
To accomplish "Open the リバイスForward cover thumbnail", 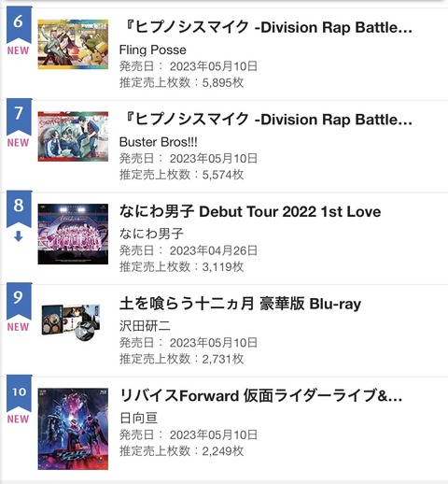I will [73, 429].
